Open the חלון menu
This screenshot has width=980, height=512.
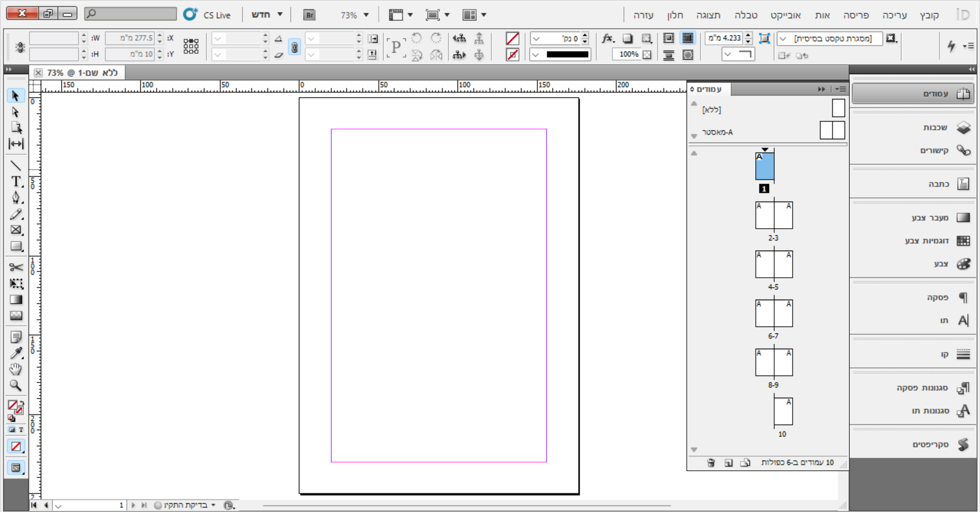[675, 15]
